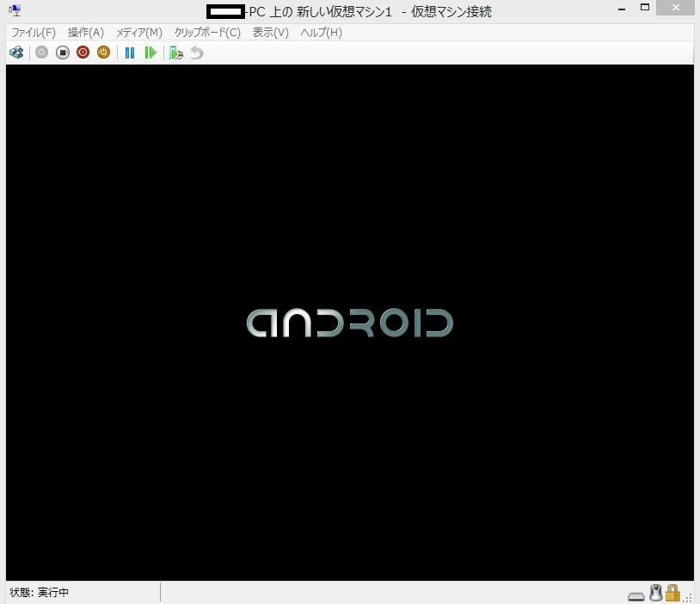Reset the VM with the green play icon
Image resolution: width=700 pixels, height=604 pixels.
[150, 52]
